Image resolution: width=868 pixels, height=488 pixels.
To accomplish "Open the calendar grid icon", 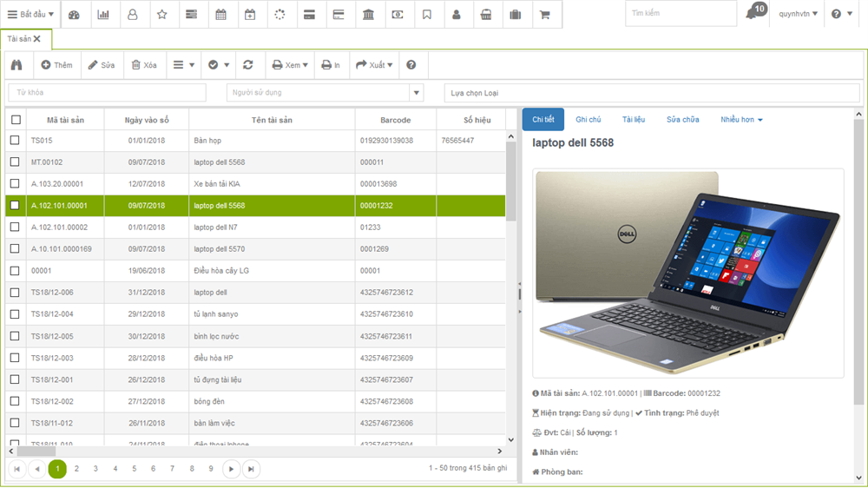I will 220,15.
